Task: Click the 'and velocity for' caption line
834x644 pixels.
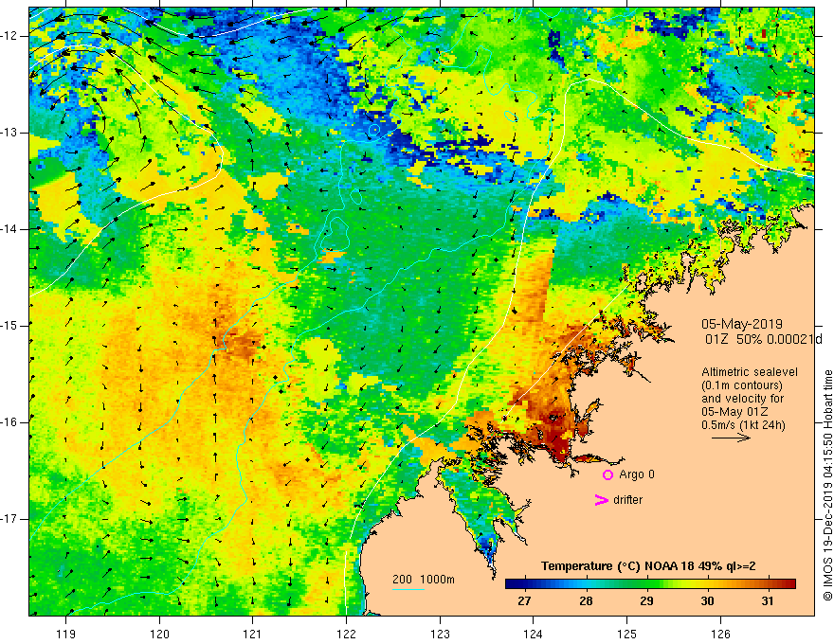Action: pos(742,399)
